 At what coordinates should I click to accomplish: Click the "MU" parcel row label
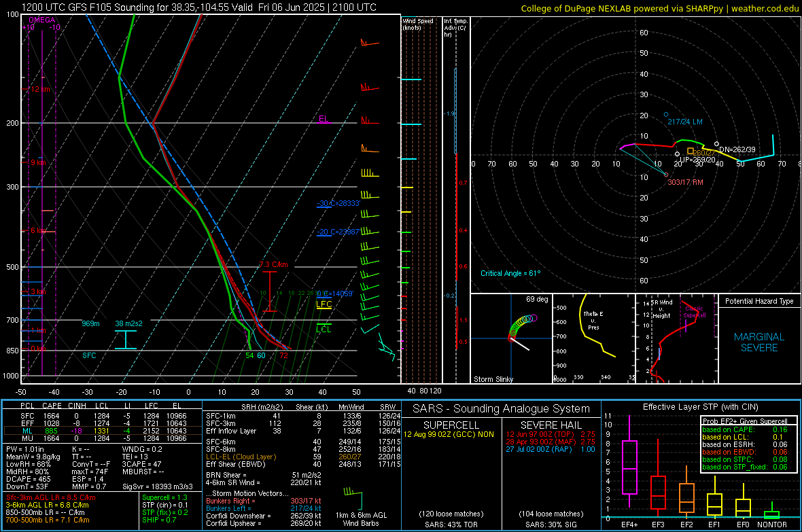pyautogui.click(x=27, y=438)
